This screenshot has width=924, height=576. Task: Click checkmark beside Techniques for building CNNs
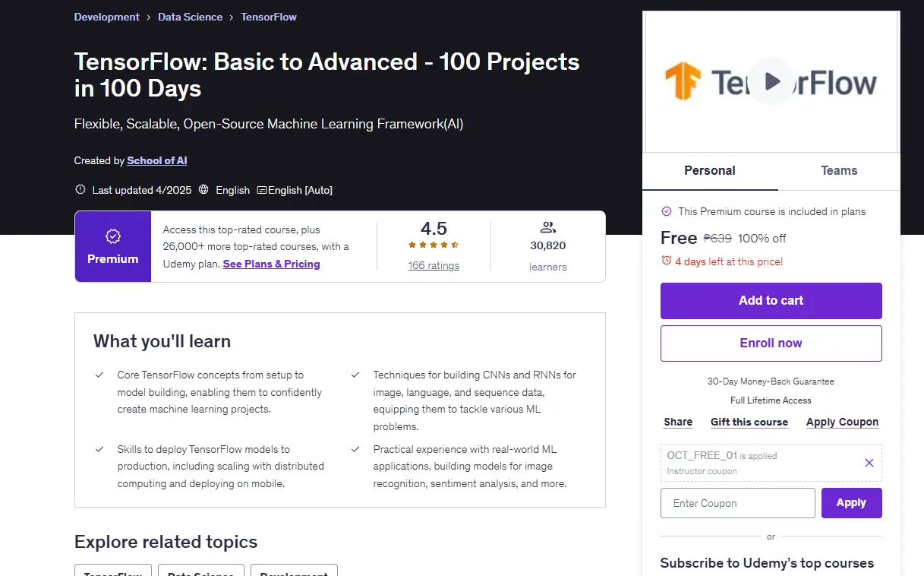tap(355, 375)
